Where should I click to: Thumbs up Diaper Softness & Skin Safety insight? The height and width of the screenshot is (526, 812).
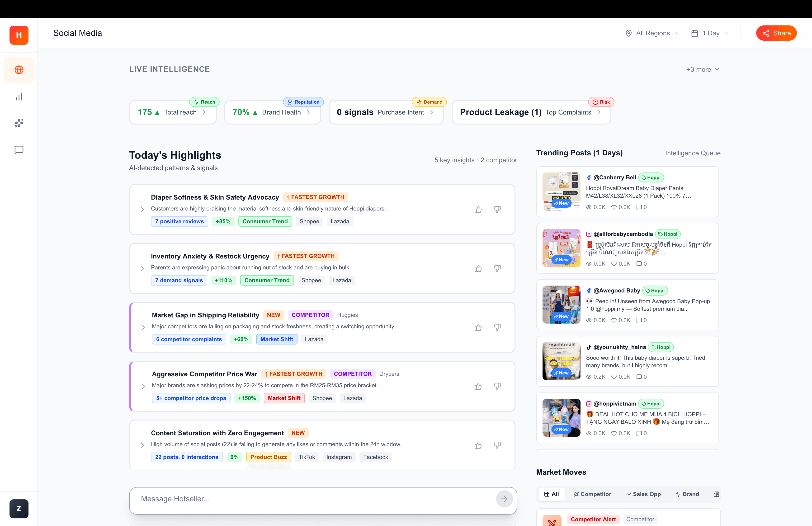[478, 210]
